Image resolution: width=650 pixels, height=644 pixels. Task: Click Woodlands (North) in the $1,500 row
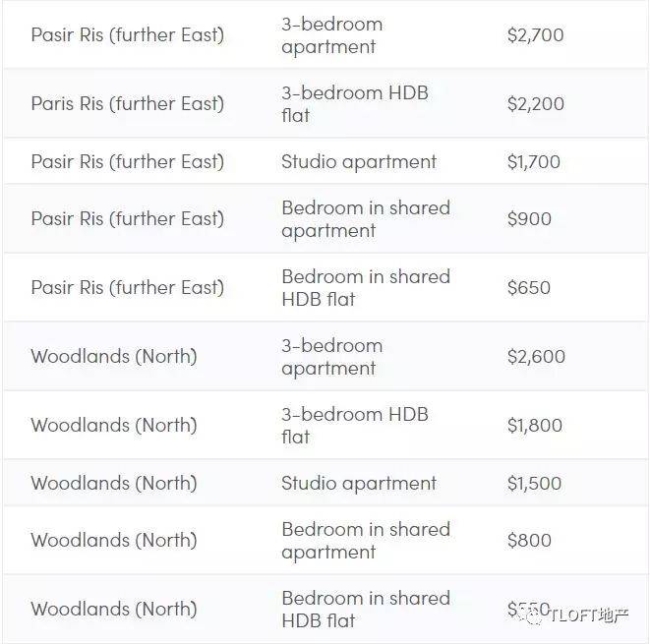tap(113, 484)
